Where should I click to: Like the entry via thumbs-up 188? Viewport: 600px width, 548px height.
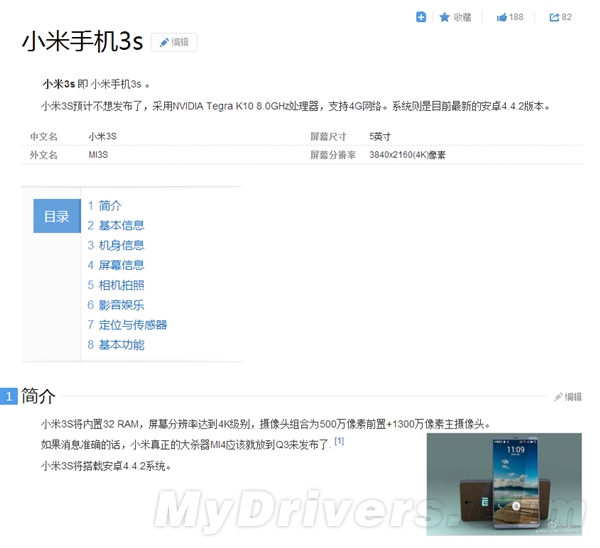[x=510, y=17]
